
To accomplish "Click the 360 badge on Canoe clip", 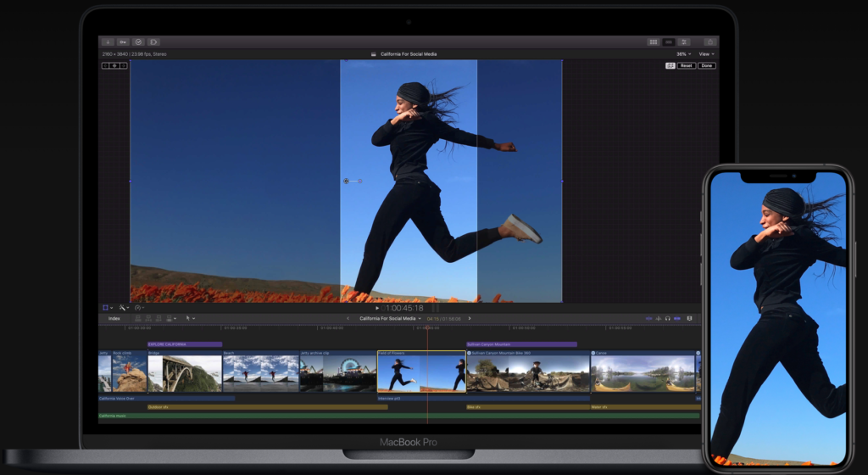I will coord(593,353).
